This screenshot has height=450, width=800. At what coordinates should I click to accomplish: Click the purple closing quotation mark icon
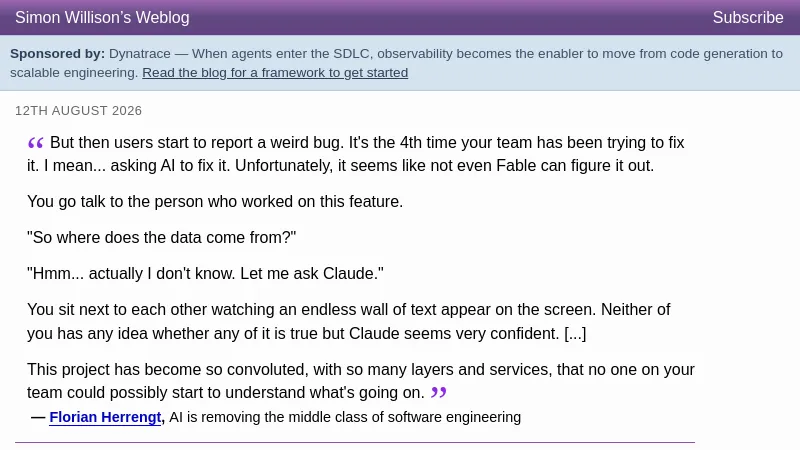[439, 392]
